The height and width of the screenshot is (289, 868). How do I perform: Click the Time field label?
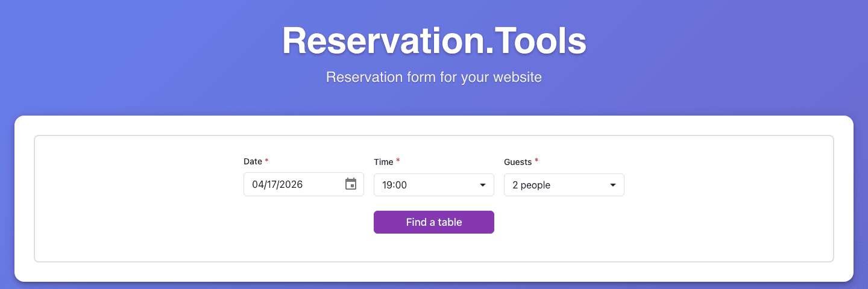tap(383, 162)
